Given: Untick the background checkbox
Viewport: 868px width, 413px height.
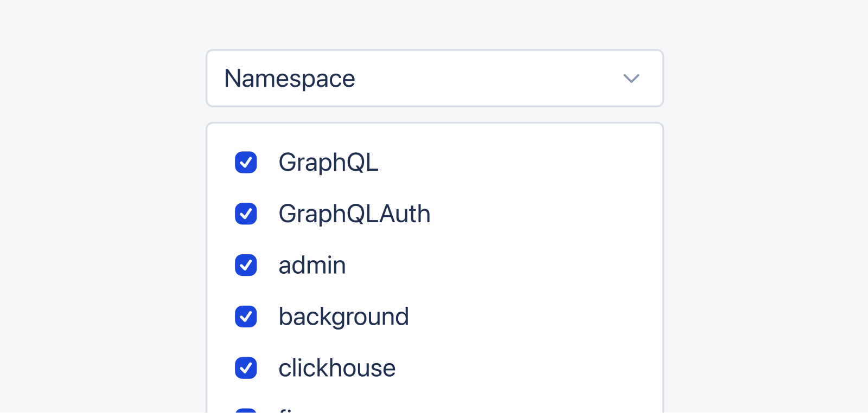Looking at the screenshot, I should (x=246, y=317).
